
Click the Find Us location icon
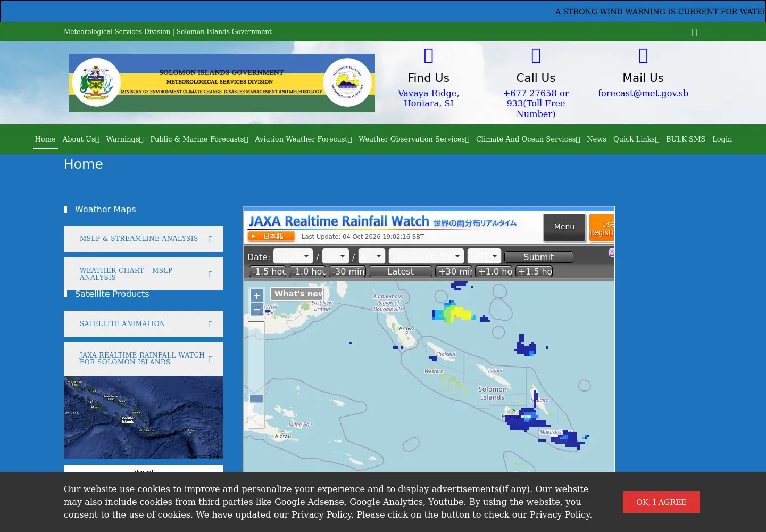click(429, 55)
